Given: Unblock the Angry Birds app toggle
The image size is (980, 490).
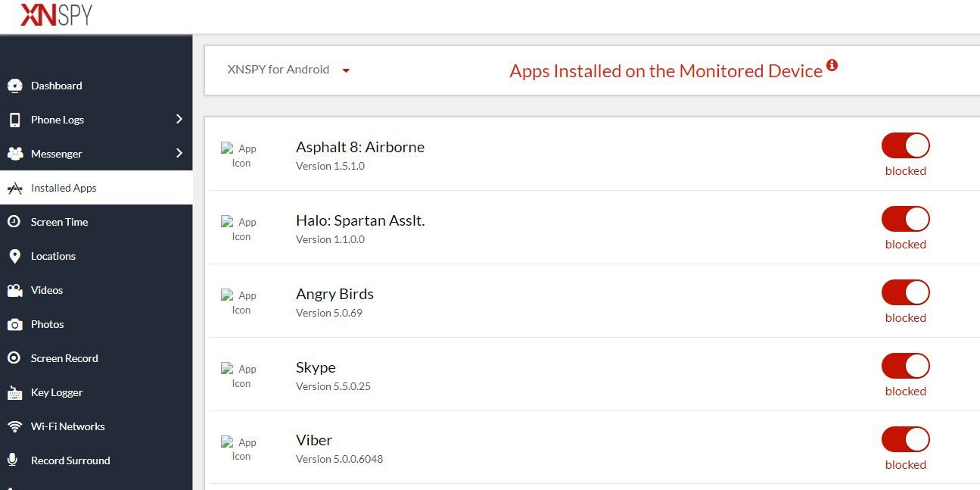Looking at the screenshot, I should (x=905, y=293).
